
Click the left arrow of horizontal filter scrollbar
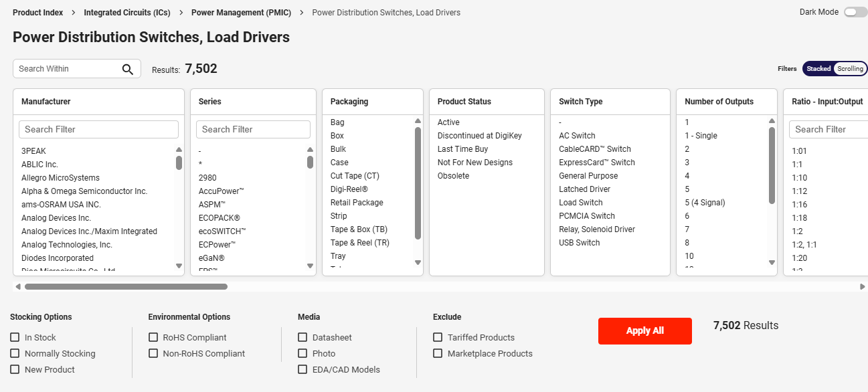point(18,286)
